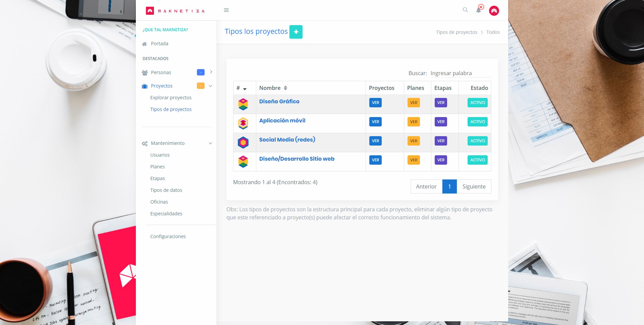Sort table by the # column

point(245,88)
